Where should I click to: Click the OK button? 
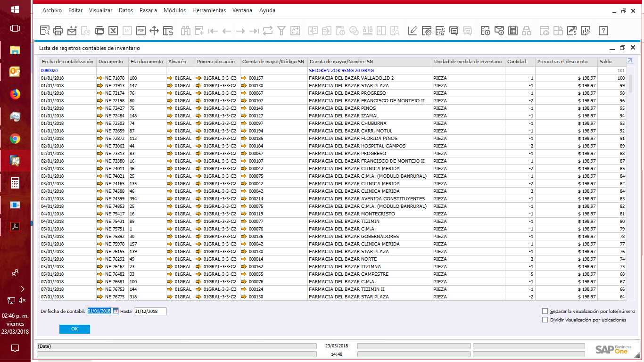[74, 329]
